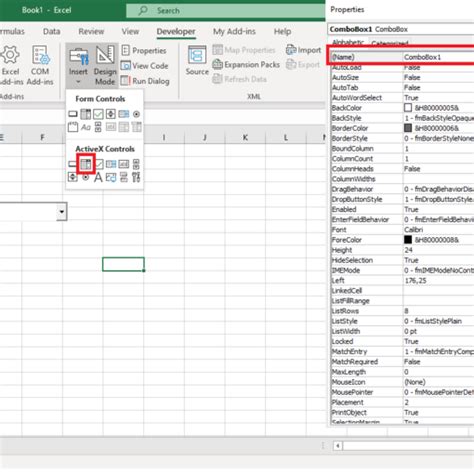The height and width of the screenshot is (474, 474).
Task: Insert Form Control Check Box
Action: click(98, 114)
